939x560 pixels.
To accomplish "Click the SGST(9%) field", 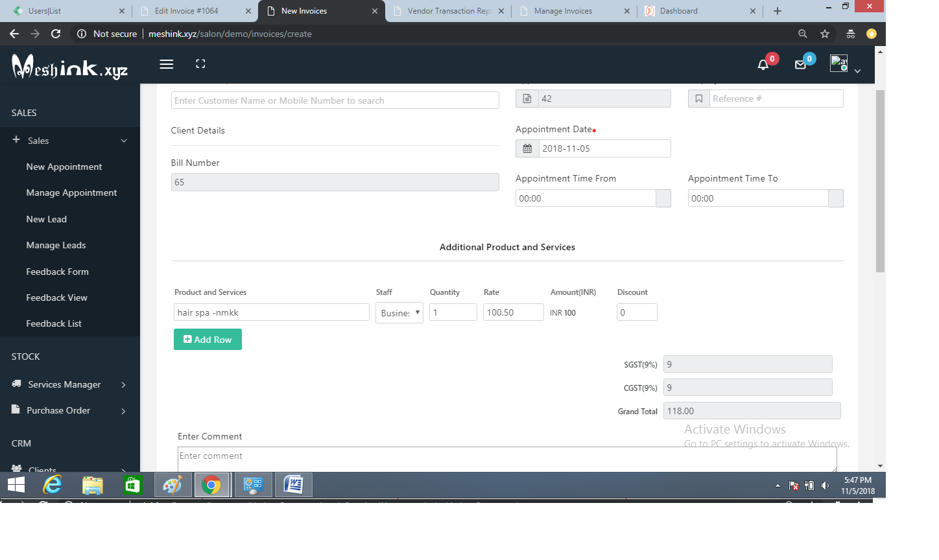I will pos(748,364).
